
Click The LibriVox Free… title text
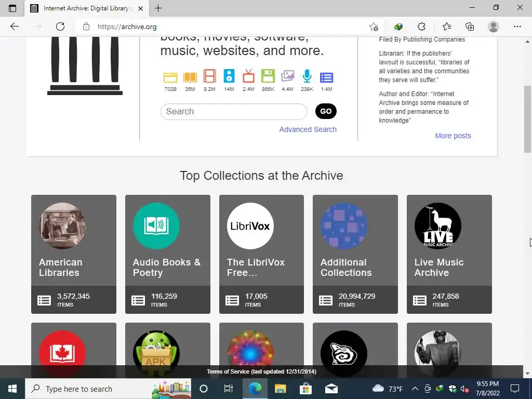(256, 268)
